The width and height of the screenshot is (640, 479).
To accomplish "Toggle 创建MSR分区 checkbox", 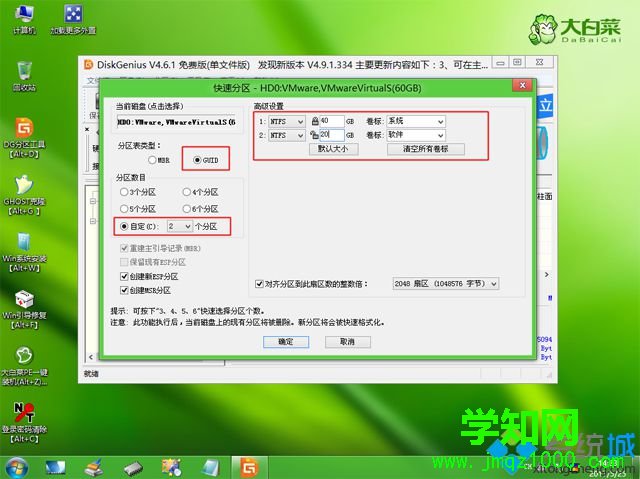I will click(124, 290).
